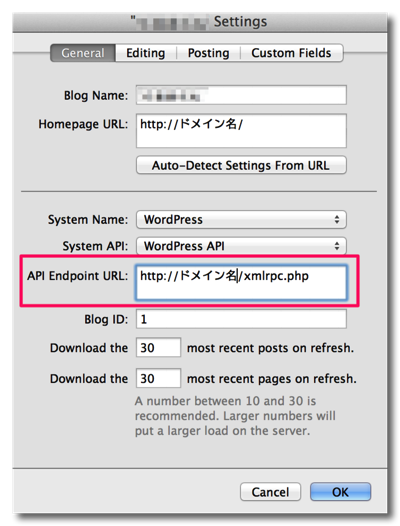Click the API Endpoint URL label
This screenshot has width=400, height=526.
pyautogui.click(x=78, y=276)
